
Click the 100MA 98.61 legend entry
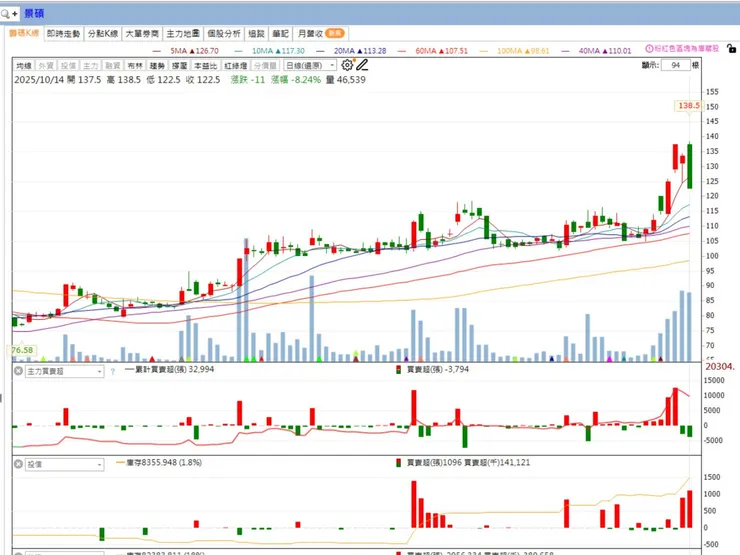click(523, 51)
